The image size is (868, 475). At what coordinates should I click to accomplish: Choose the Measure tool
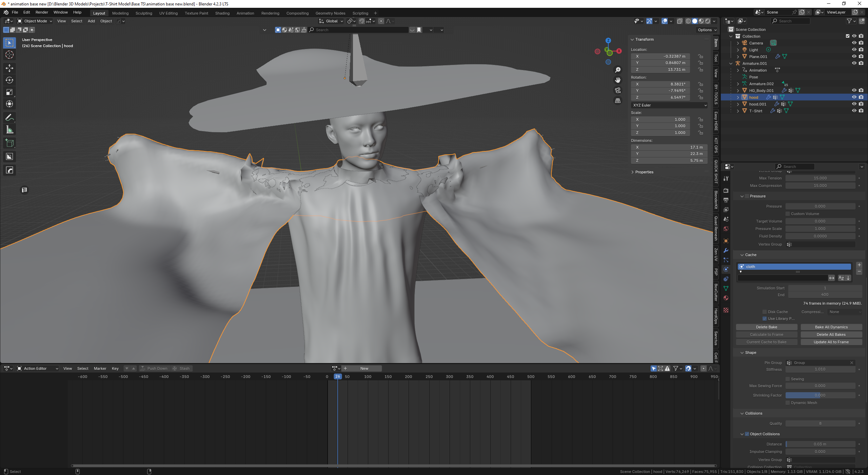click(x=9, y=130)
